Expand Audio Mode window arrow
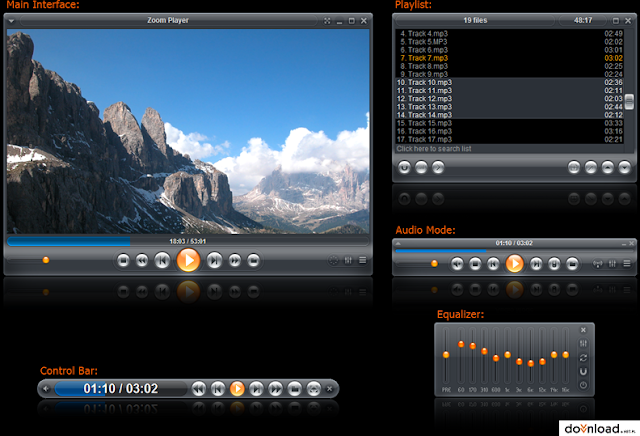640x436 pixels. [x=398, y=244]
